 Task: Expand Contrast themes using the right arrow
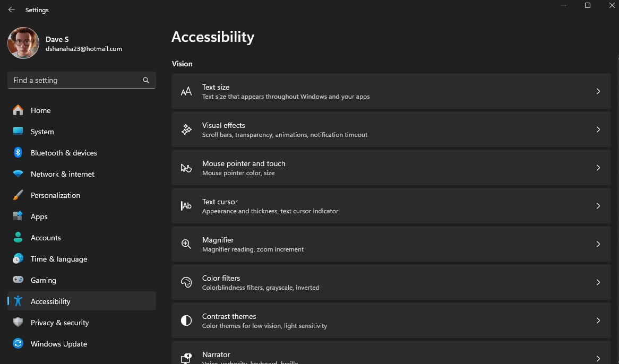pos(598,320)
